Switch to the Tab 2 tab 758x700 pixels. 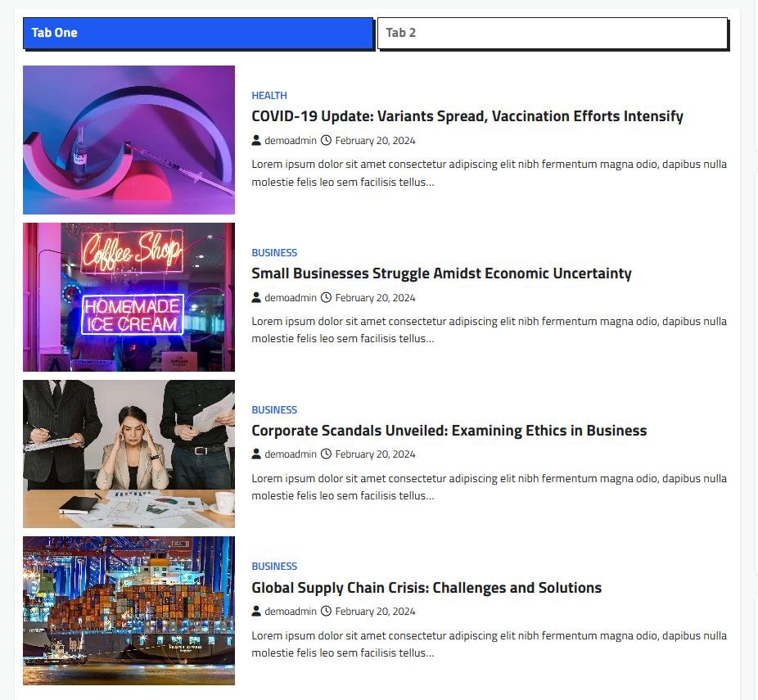click(x=552, y=33)
